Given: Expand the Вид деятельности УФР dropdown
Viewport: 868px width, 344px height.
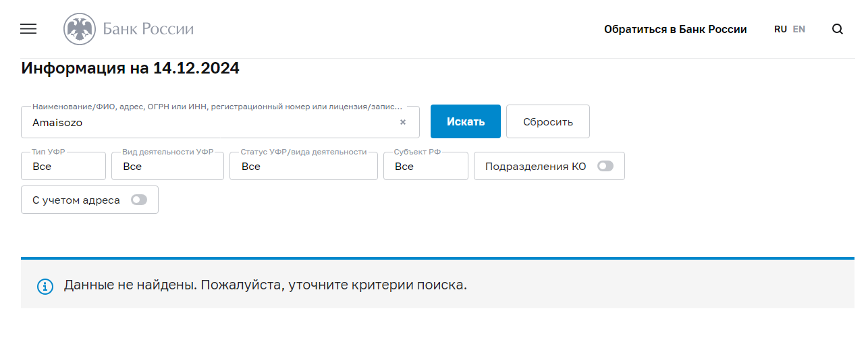Looking at the screenshot, I should click(167, 166).
